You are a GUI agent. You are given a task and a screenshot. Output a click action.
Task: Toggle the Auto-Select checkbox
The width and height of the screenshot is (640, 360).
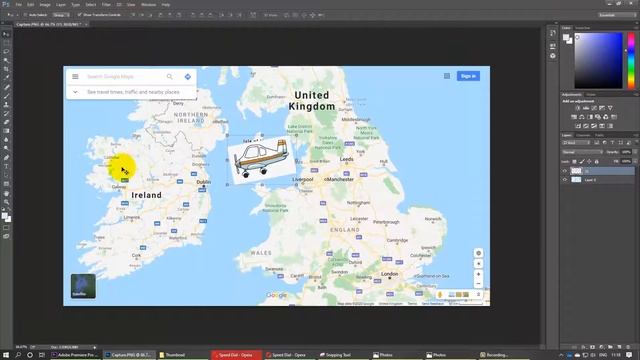tap(25, 15)
